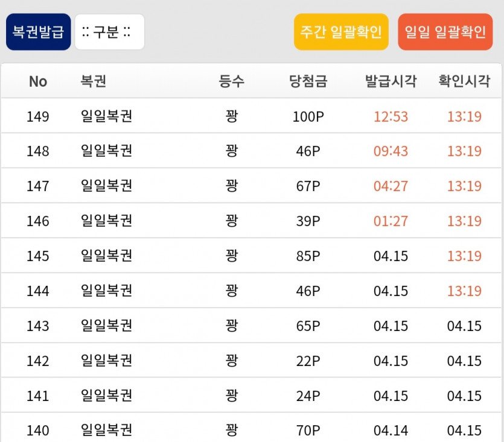Select the 복권 column header
The image size is (504, 442).
93,81
